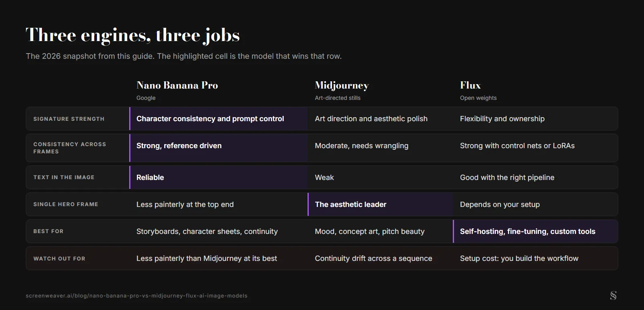Screen dimensions: 644x310
Task: Click the WATCH OUT FOR row label
Action: 59,258
